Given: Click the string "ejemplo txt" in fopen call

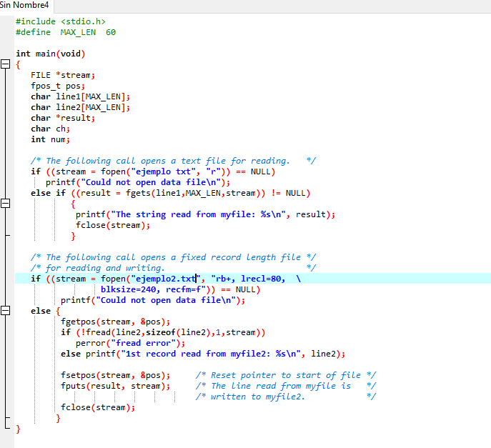Looking at the screenshot, I should tap(164, 171).
